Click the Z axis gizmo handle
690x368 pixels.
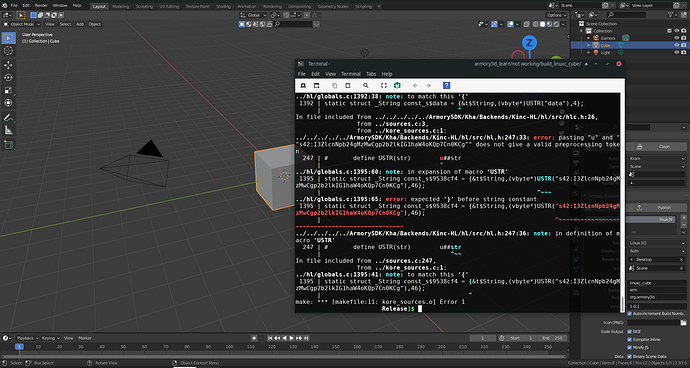pyautogui.click(x=529, y=43)
